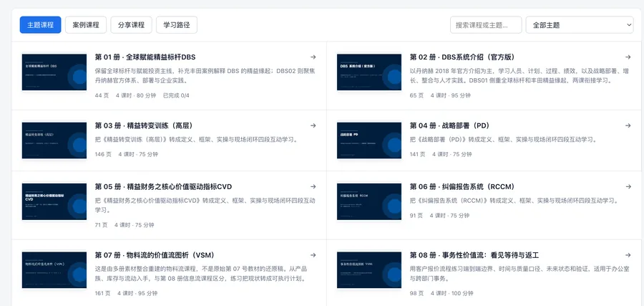Open thumbnail of 第 05 册 CVD course
This screenshot has width=644, height=306.
(x=54, y=201)
